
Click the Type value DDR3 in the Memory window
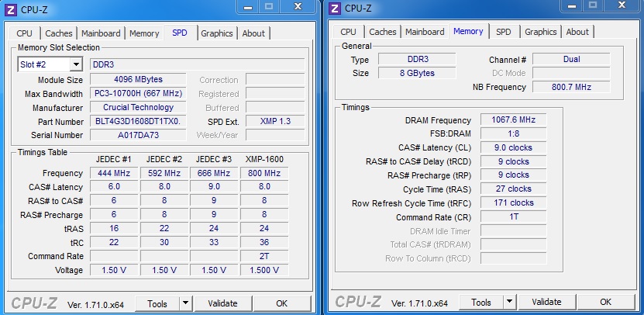tap(417, 59)
